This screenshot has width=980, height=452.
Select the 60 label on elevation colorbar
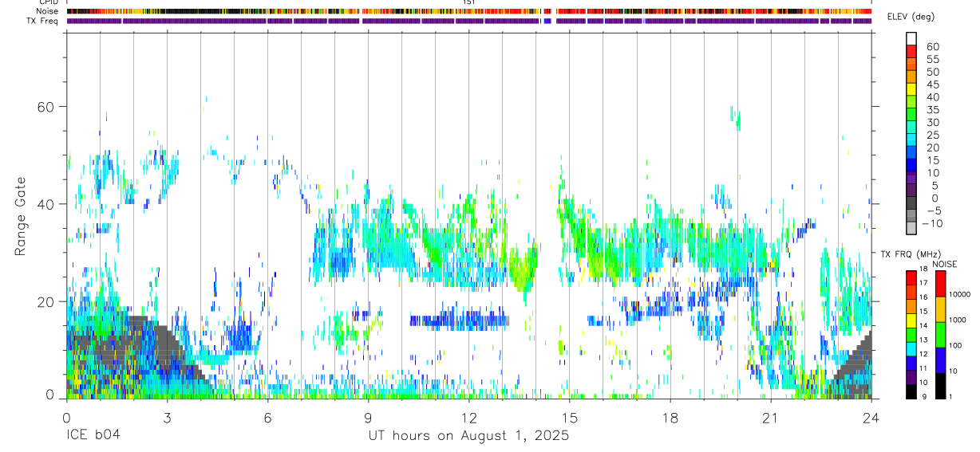[933, 47]
